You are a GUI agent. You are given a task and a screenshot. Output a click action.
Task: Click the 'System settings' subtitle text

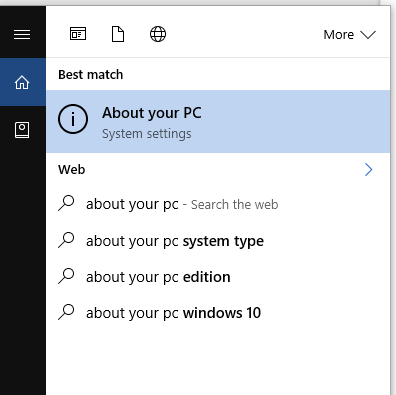click(x=147, y=134)
